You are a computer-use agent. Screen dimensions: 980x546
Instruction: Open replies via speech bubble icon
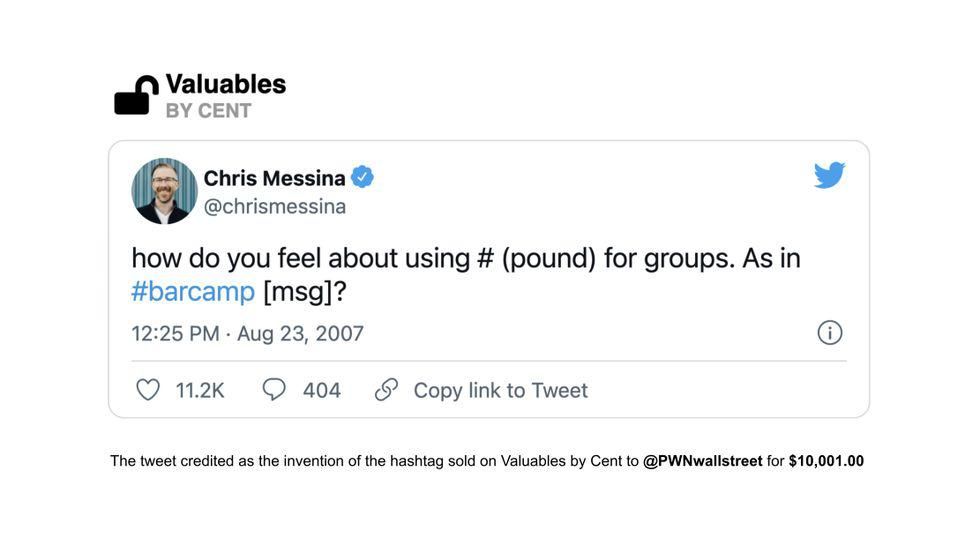(x=274, y=389)
